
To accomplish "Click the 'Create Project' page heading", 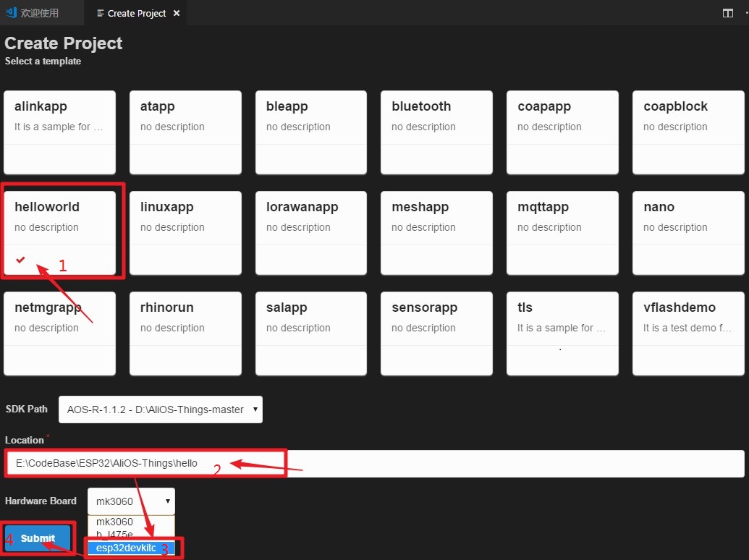I will pyautogui.click(x=64, y=43).
